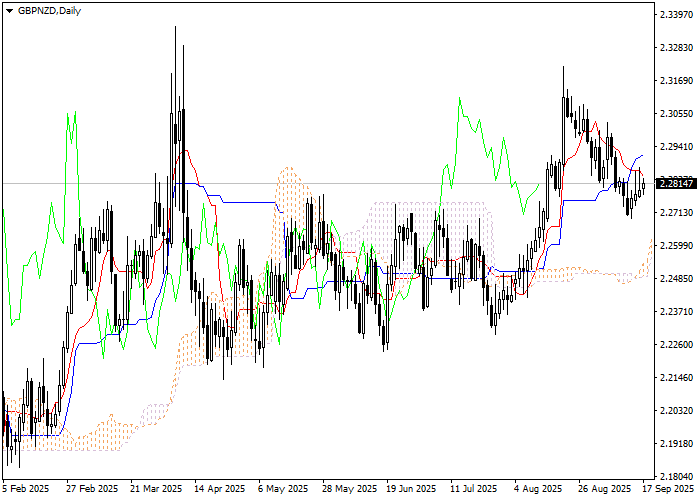Click the 2.20320 price axis label
Screen dimensions: 700x500
677,411
